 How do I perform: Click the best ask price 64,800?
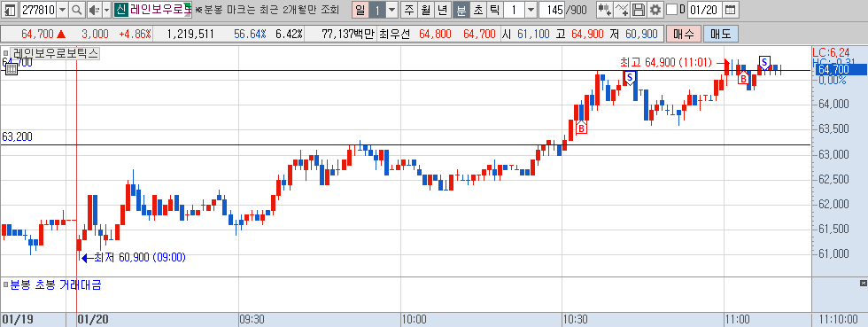[x=435, y=34]
